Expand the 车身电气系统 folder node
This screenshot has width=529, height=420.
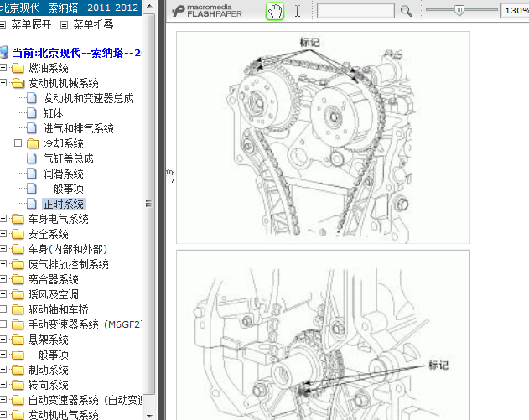coord(3,219)
